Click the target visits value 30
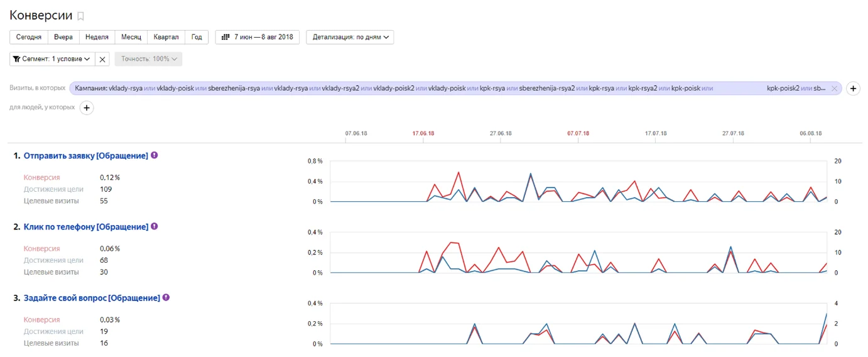This screenshot has height=357, width=868. point(104,272)
